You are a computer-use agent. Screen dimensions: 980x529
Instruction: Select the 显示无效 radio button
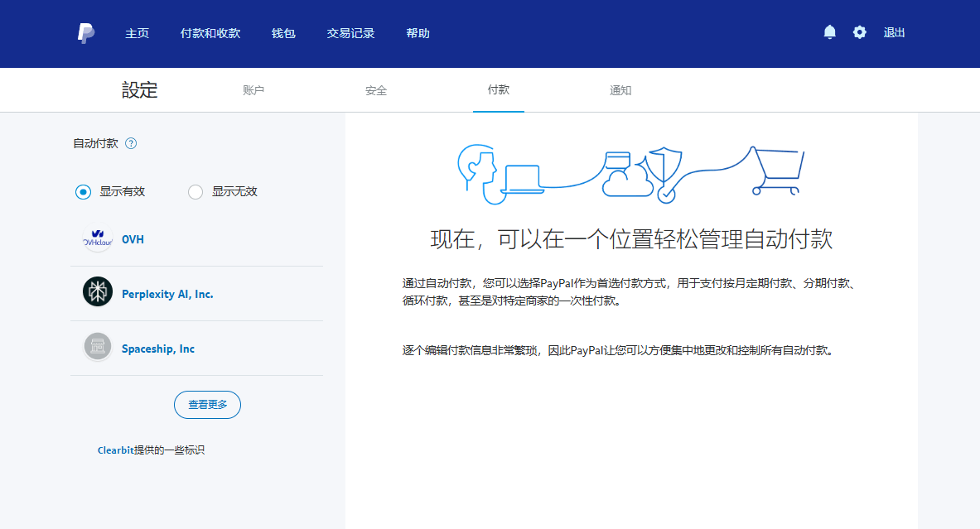pos(196,192)
